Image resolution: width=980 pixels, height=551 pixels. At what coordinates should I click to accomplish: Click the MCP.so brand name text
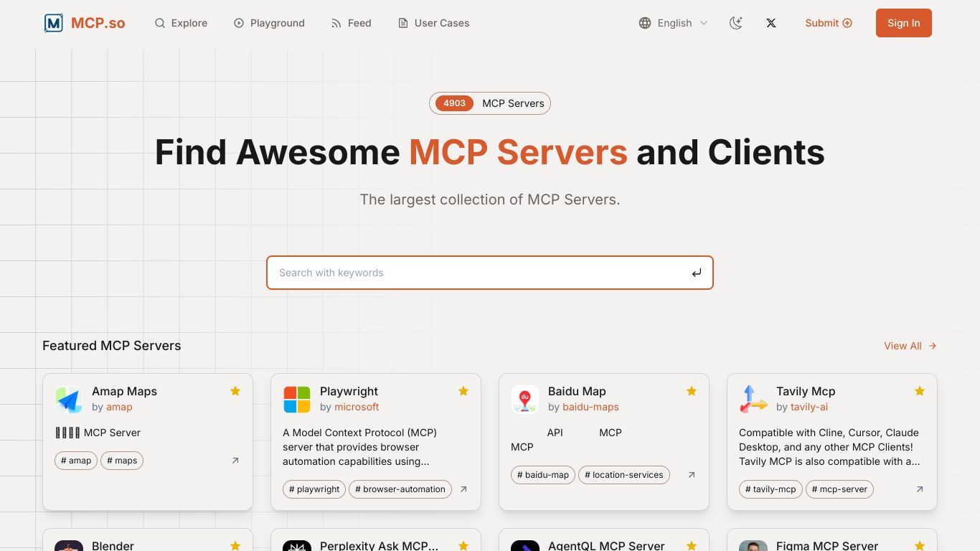coord(98,23)
